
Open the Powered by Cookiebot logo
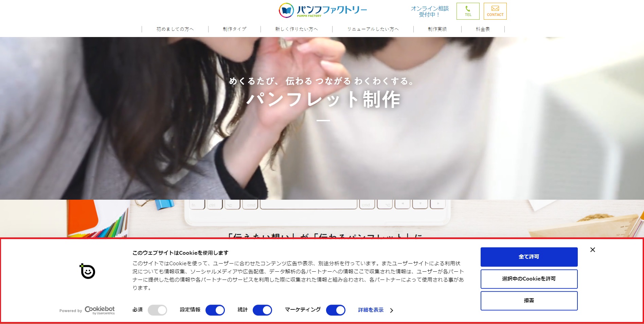click(99, 310)
